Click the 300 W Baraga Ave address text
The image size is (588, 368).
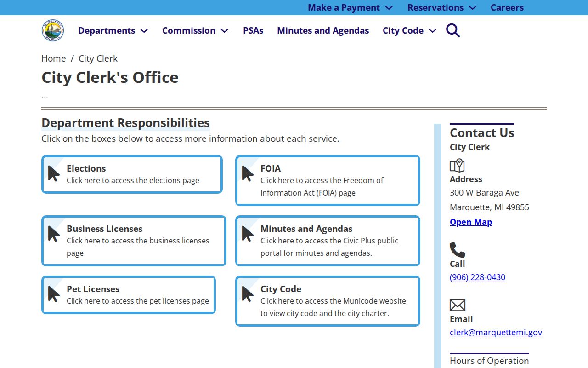click(x=484, y=192)
